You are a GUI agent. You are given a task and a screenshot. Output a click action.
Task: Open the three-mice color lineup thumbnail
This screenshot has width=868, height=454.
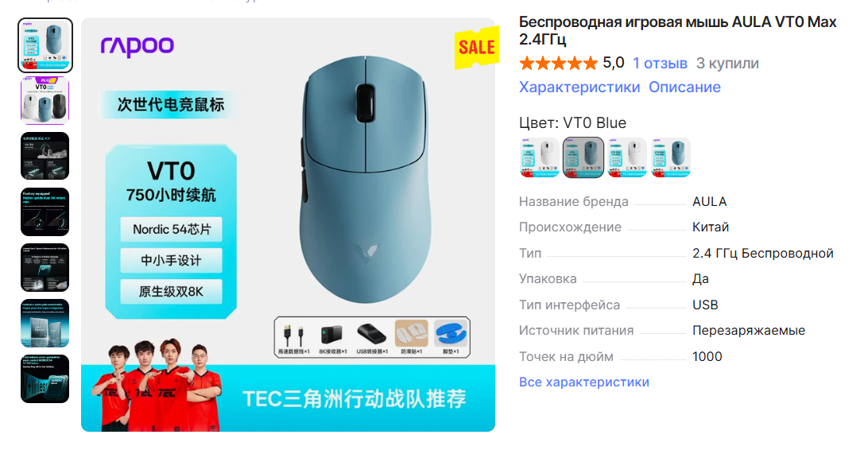click(x=45, y=100)
